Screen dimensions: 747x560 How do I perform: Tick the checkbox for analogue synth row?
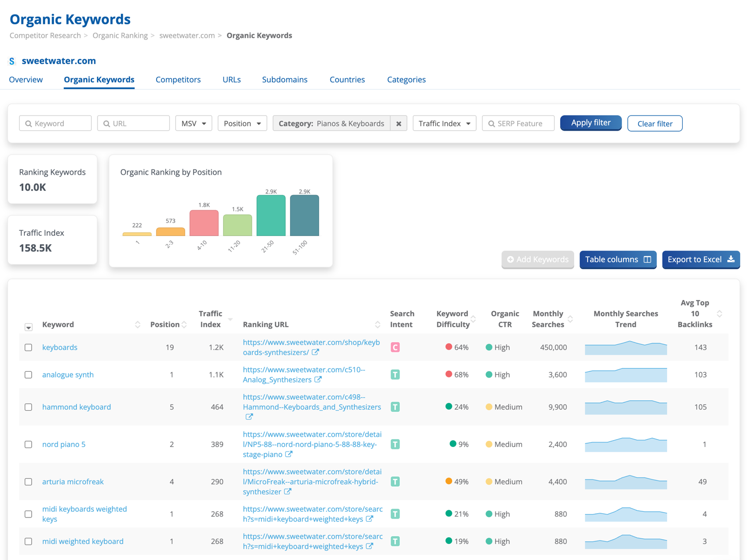tap(29, 374)
